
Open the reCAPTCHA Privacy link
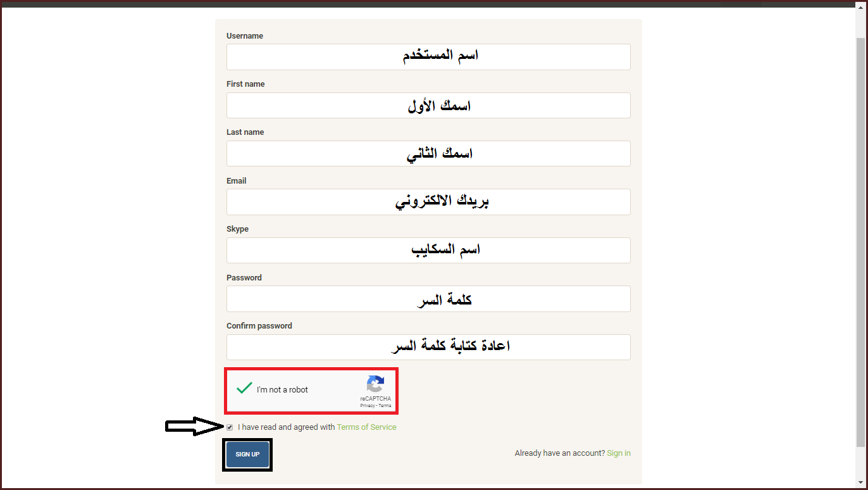[367, 406]
